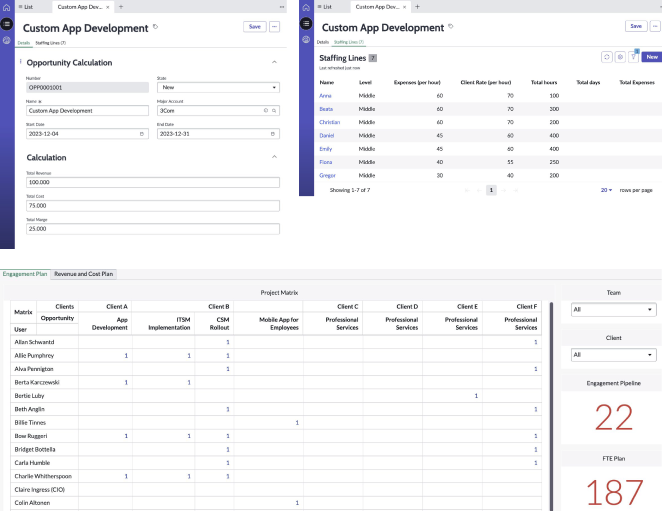Refresh the Staffing Lines list
This screenshot has height=511, width=662.
(606, 58)
